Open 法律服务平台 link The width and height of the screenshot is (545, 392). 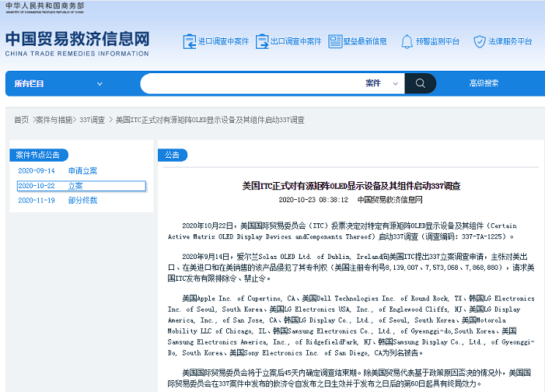(x=510, y=41)
